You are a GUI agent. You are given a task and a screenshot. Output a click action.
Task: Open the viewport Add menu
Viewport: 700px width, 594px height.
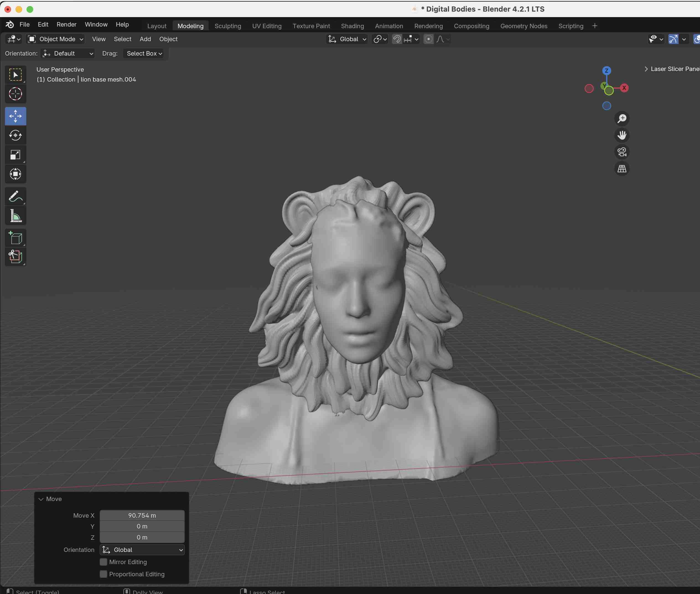point(145,39)
